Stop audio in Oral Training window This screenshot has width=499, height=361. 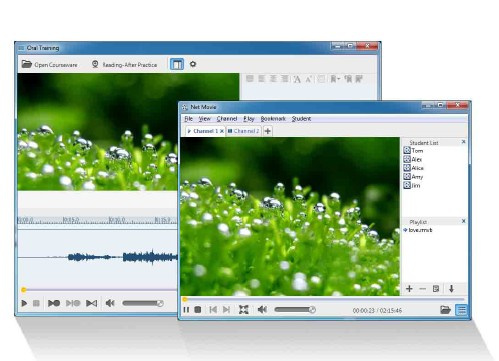(36, 303)
